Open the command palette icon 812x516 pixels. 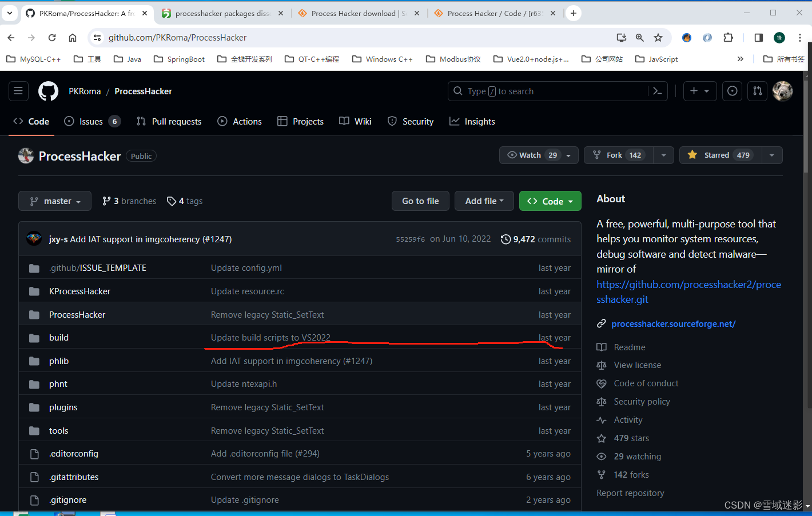pyautogui.click(x=658, y=91)
